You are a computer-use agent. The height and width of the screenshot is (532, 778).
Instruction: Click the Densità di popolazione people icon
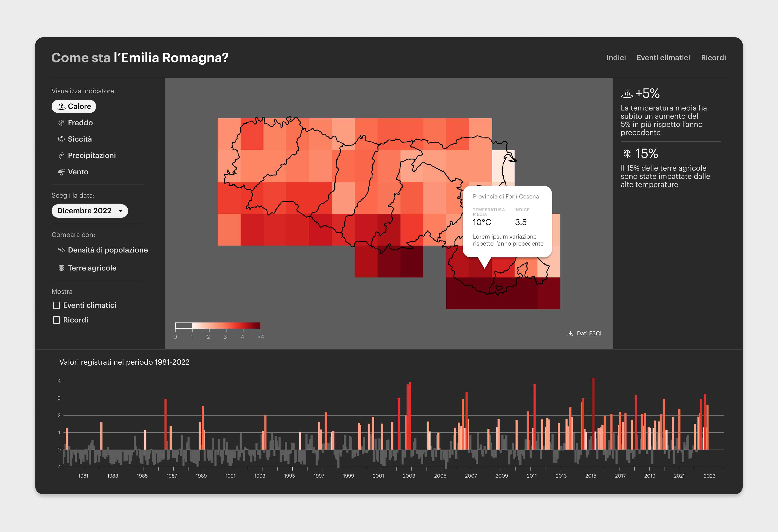(x=61, y=250)
